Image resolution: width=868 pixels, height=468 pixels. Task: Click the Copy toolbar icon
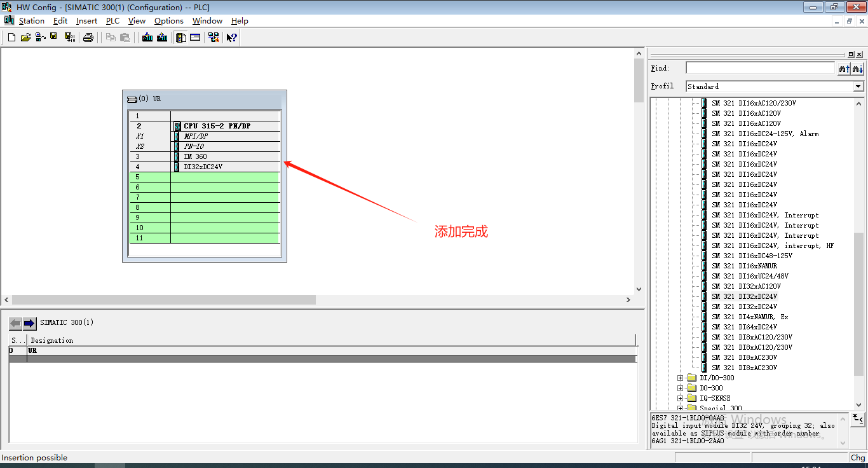tap(111, 38)
